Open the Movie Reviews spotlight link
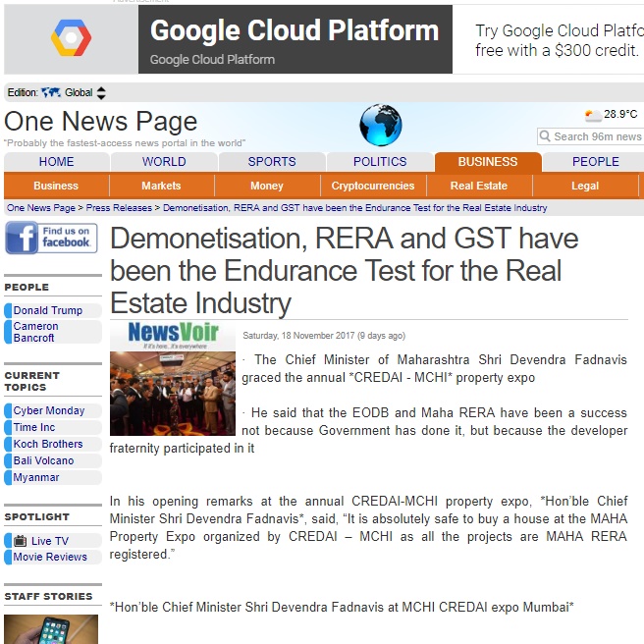The height and width of the screenshot is (644, 644). (50, 557)
